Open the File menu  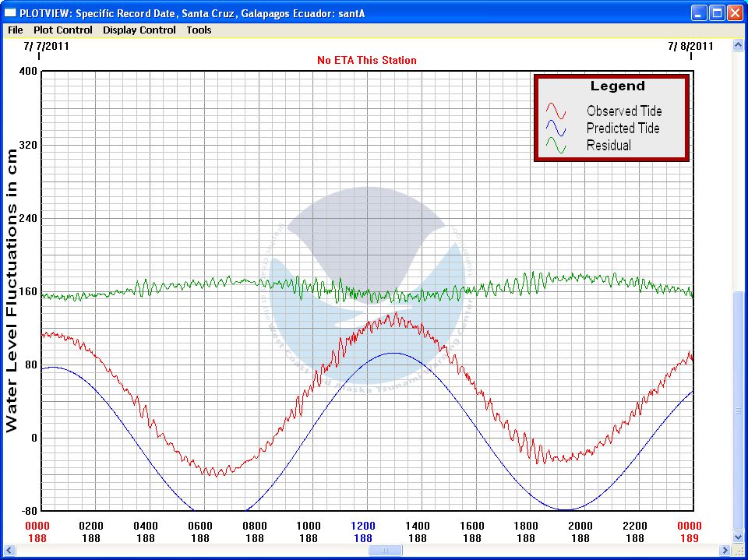(15, 30)
